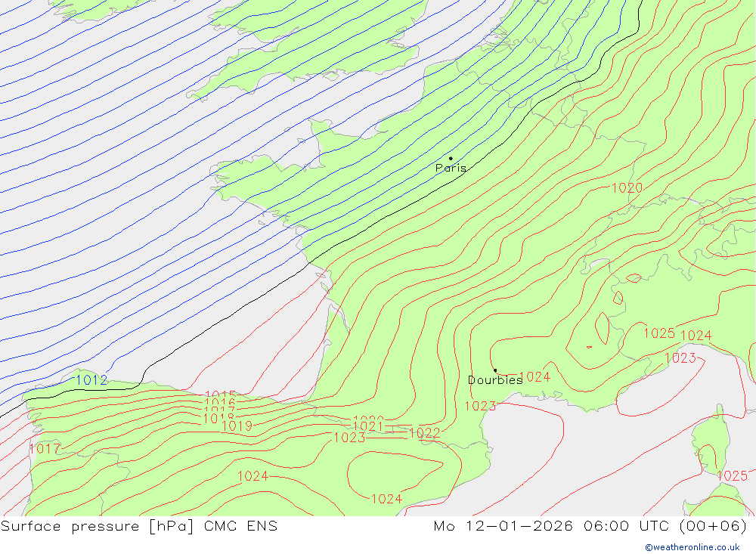
Task: Click the Dourbies town label
Action: point(495,380)
